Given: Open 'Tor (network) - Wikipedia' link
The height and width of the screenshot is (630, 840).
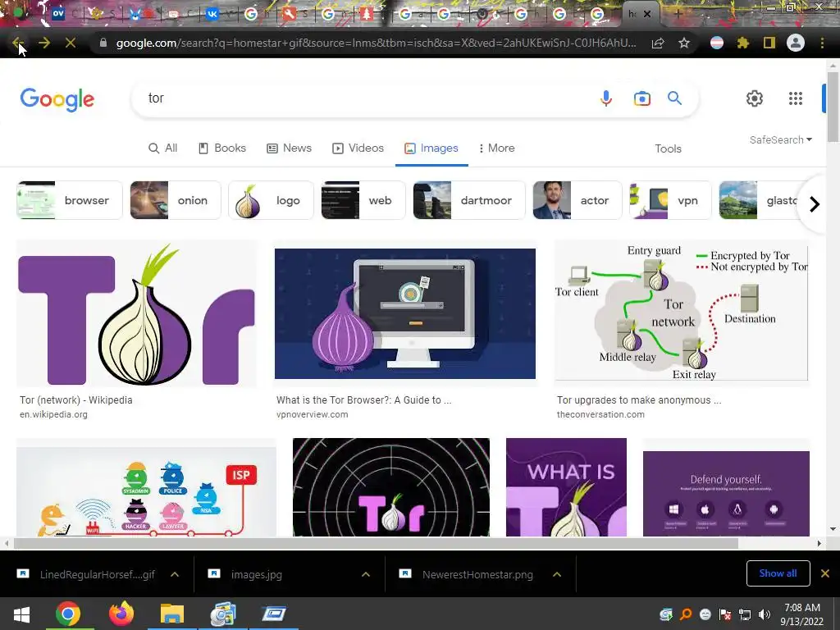Looking at the screenshot, I should tap(76, 399).
